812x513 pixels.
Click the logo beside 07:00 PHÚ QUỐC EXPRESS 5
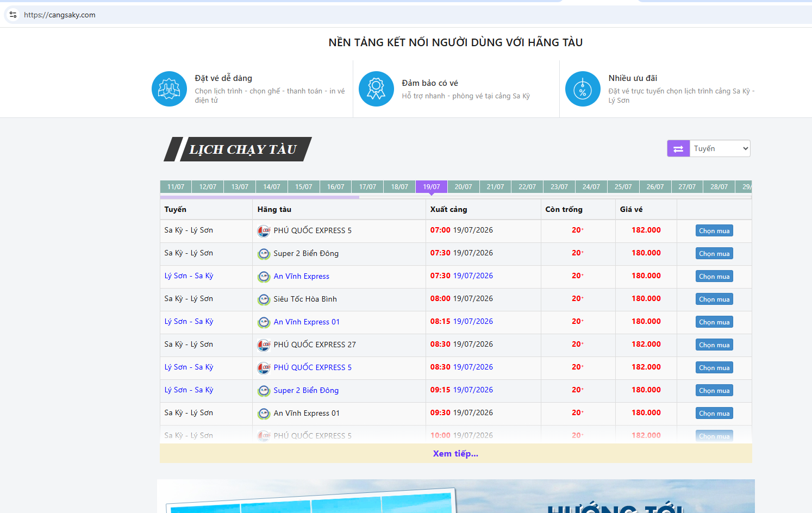264,231
